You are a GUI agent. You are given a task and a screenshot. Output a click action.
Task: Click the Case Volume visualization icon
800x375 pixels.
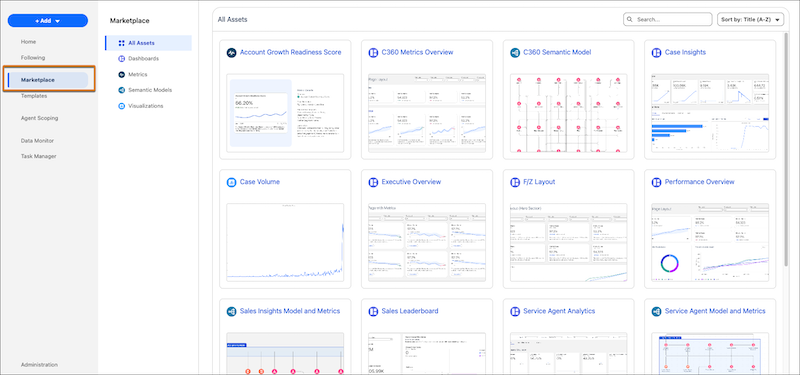(231, 182)
